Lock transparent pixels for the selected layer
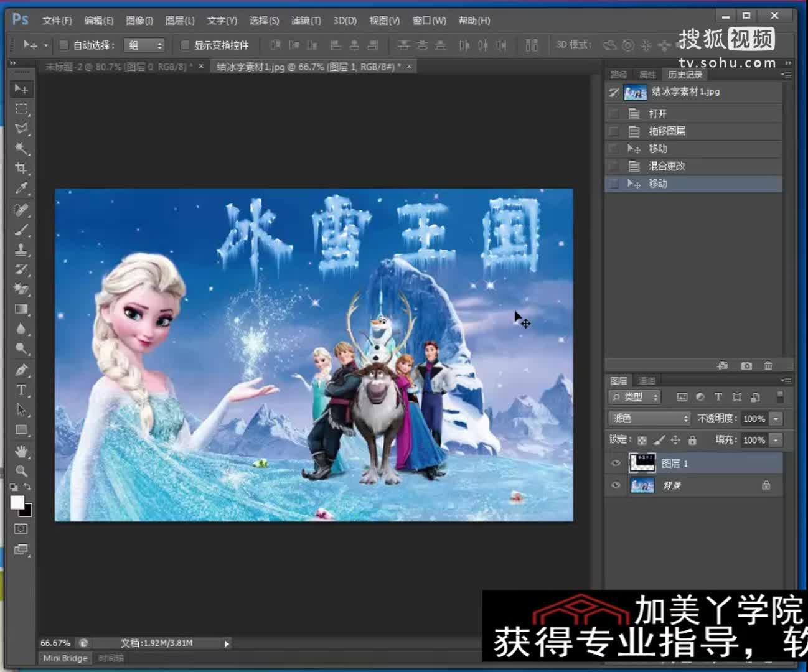This screenshot has height=672, width=808. coord(641,441)
